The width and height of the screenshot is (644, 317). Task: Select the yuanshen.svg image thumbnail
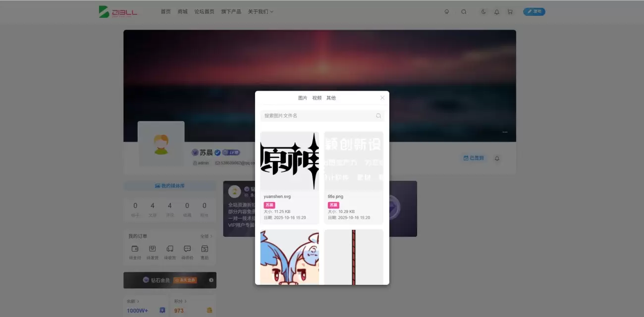pyautogui.click(x=289, y=161)
